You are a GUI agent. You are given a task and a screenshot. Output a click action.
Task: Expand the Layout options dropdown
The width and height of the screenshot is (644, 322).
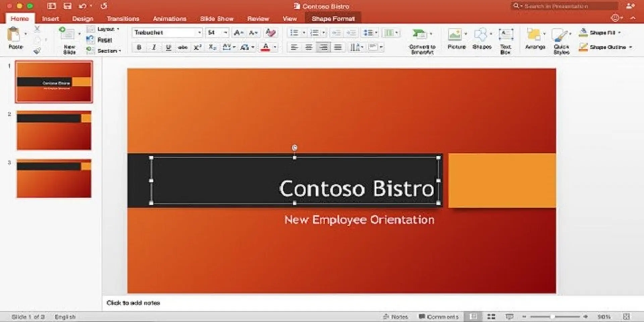117,29
